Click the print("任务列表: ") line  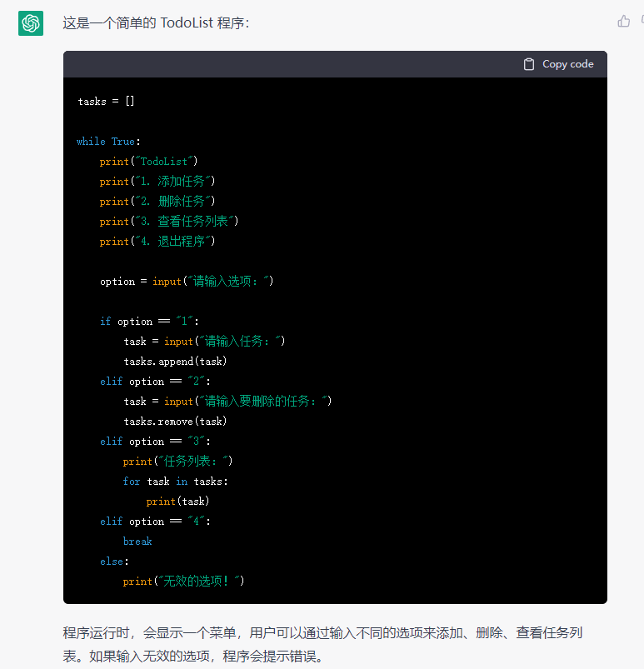tap(177, 462)
